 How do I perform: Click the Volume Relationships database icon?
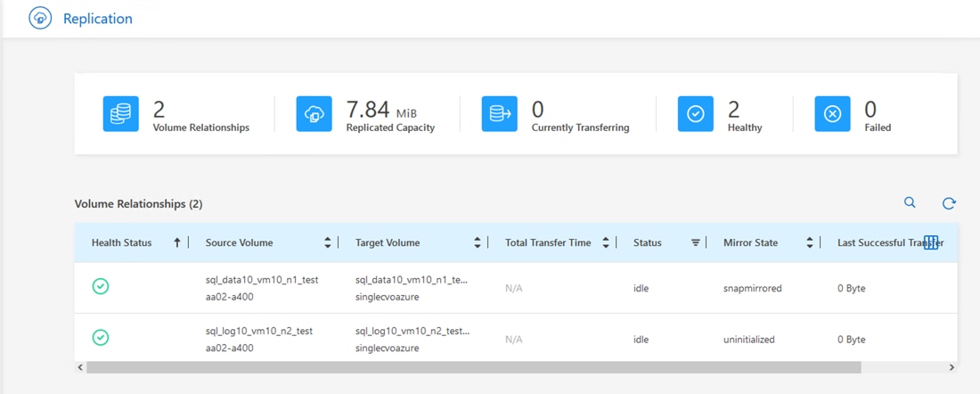point(120,114)
